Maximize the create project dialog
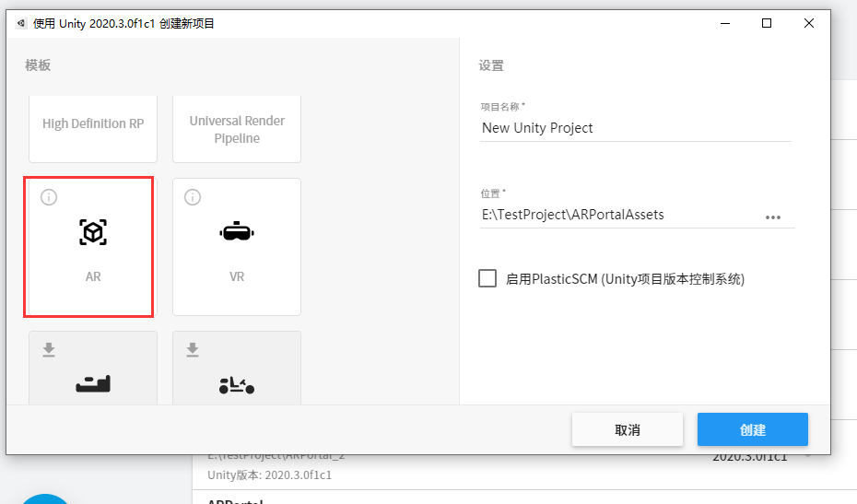857x504 pixels. [x=767, y=24]
